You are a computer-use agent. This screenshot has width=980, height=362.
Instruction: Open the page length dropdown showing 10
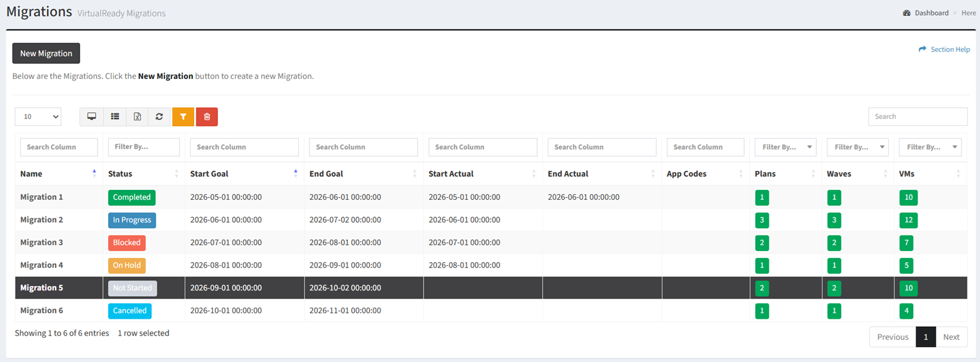38,117
